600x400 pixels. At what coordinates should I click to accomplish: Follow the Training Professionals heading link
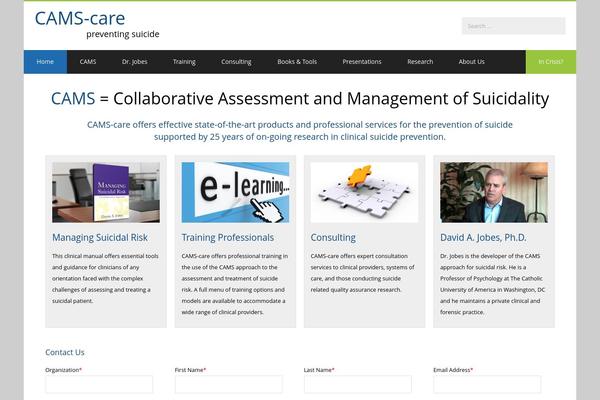[228, 237]
